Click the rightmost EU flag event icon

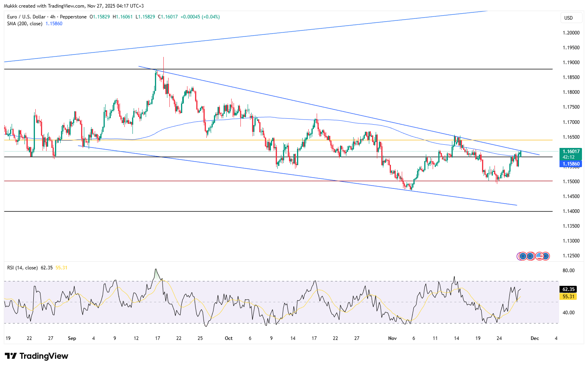pyautogui.click(x=546, y=256)
